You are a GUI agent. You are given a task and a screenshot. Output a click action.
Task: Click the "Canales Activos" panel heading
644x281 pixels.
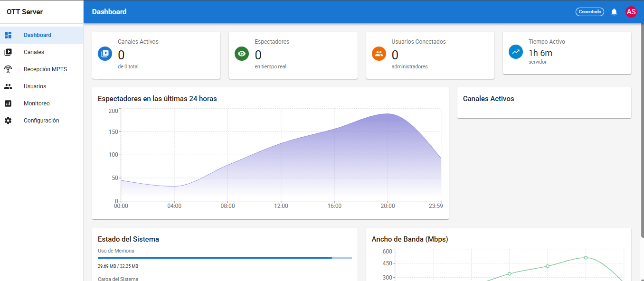click(488, 99)
